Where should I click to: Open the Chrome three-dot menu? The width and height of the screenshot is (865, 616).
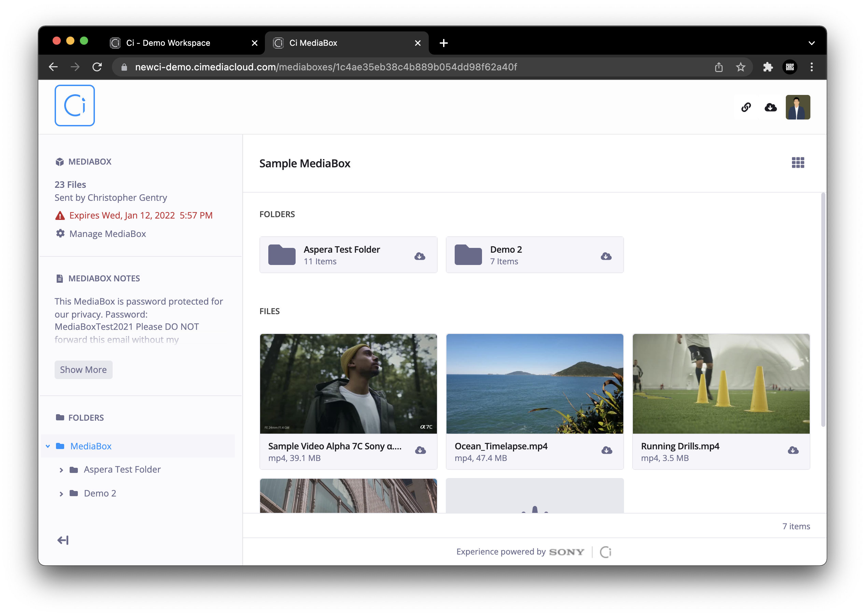coord(811,67)
